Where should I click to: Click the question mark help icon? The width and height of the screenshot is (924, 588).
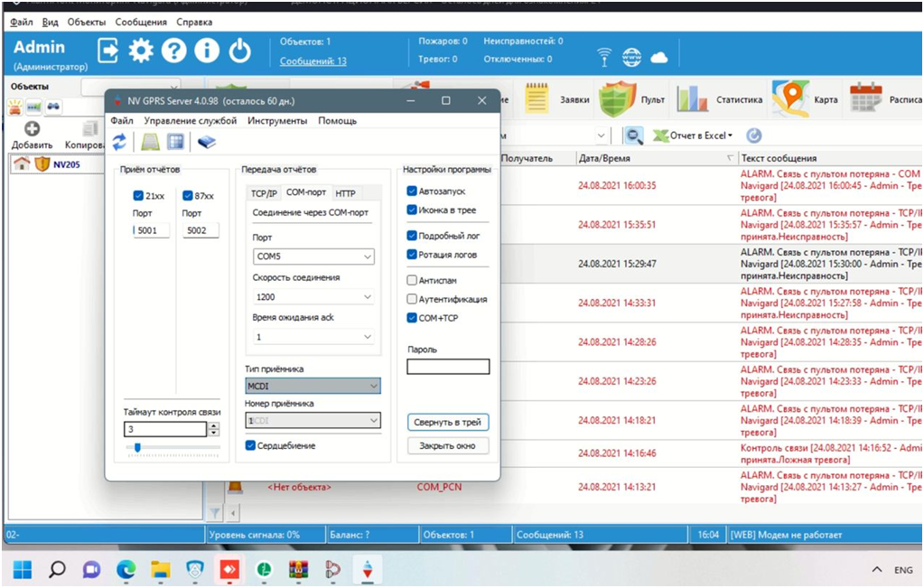point(173,51)
